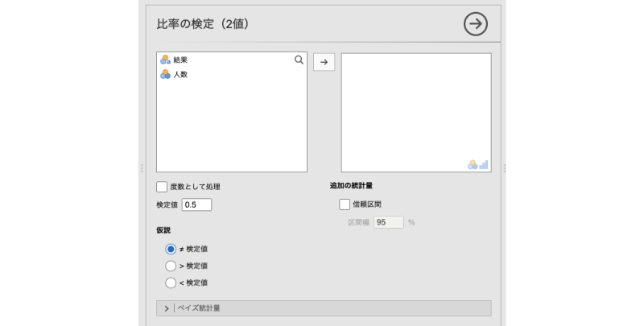Click the arrow button to assign variable

324,62
